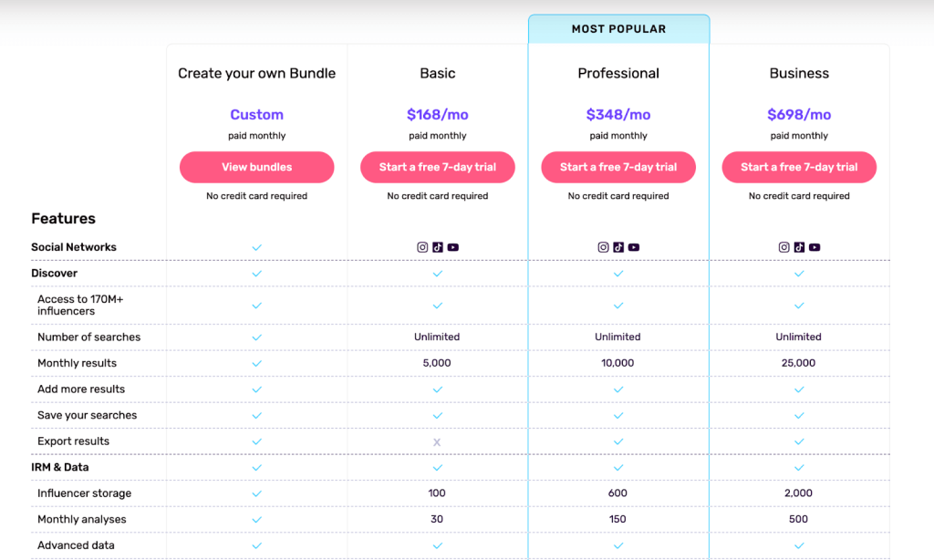This screenshot has width=934, height=560.
Task: Click Access to 170M+ influencers label
Action: (x=80, y=305)
